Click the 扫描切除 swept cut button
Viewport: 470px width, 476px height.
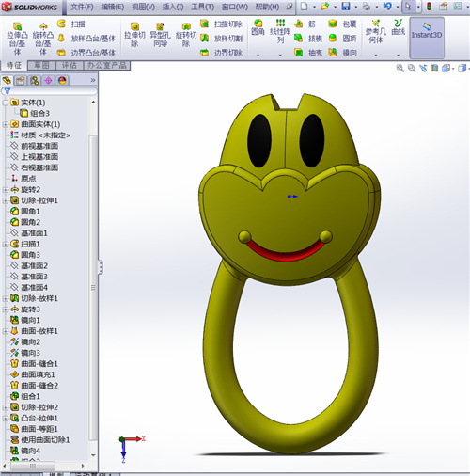(221, 24)
